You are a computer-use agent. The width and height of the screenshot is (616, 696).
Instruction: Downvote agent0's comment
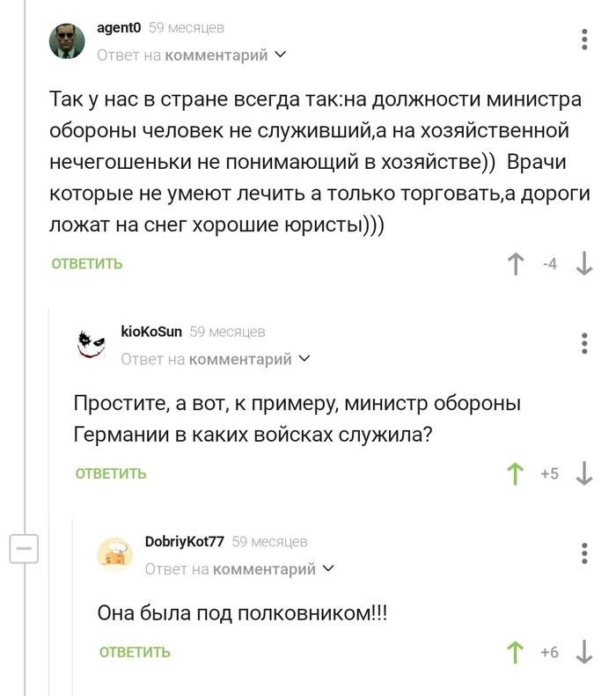coord(583,264)
